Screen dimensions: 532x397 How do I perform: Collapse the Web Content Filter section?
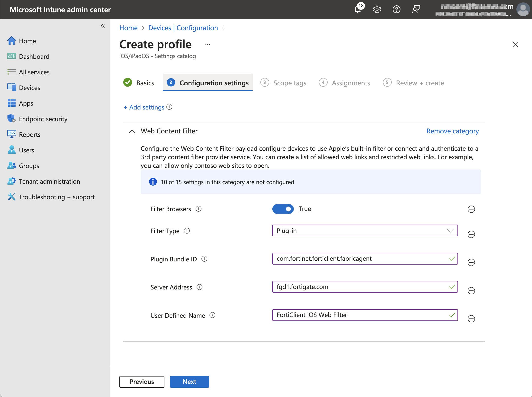132,131
